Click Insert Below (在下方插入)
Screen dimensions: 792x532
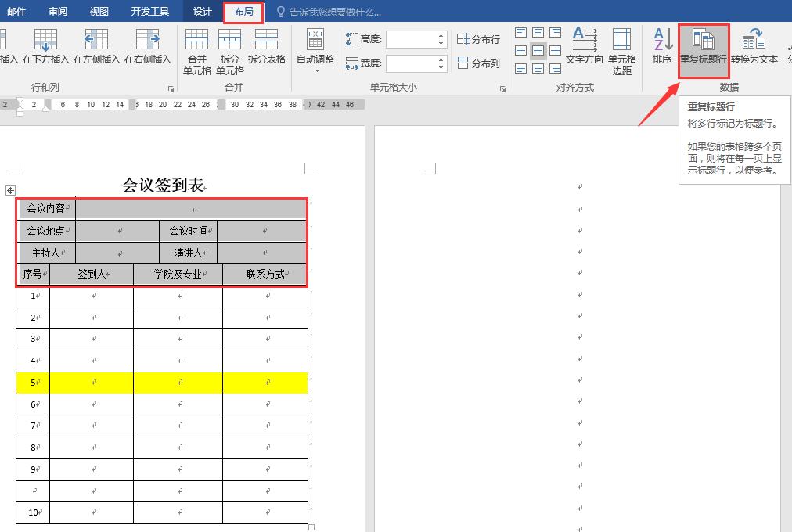(46, 49)
